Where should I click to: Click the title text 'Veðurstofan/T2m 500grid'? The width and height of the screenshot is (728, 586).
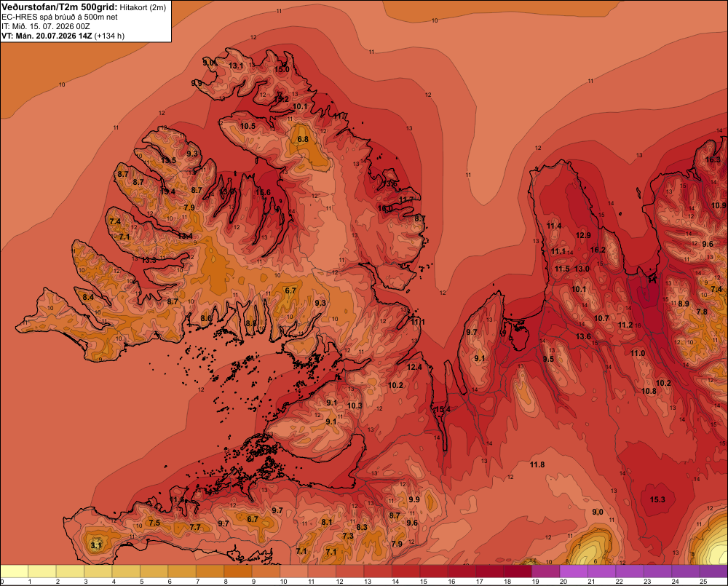click(x=60, y=7)
